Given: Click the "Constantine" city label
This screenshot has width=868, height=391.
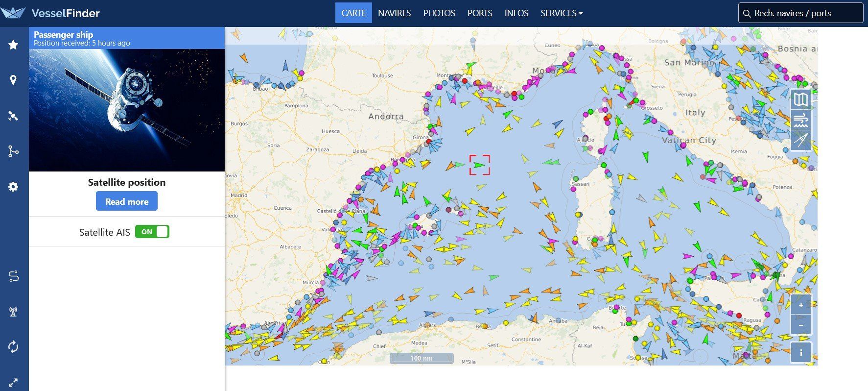Looking at the screenshot, I should click(526, 339).
